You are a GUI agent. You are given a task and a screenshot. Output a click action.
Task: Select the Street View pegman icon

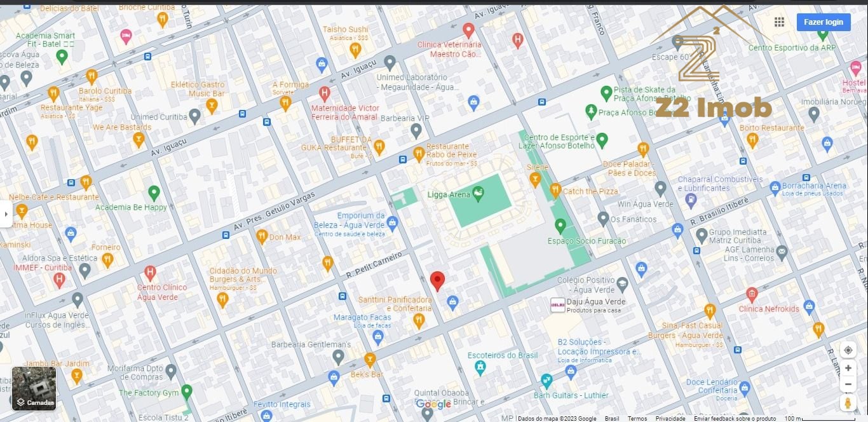848,403
